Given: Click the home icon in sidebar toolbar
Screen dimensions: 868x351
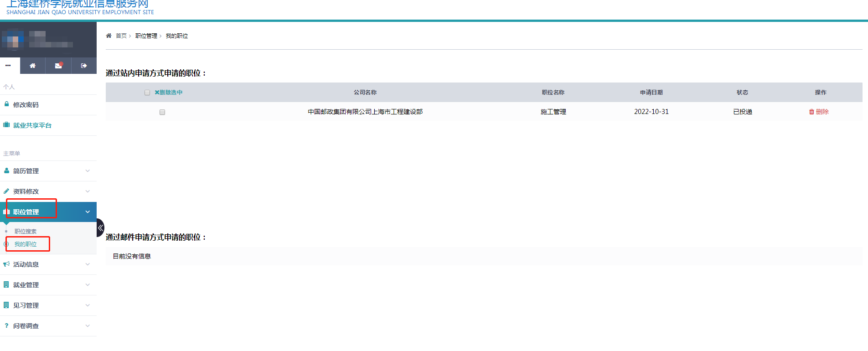Looking at the screenshot, I should coord(32,66).
